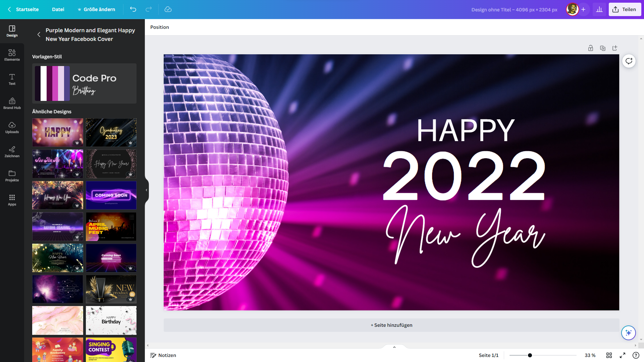Image resolution: width=644 pixels, height=362 pixels.
Task: Lock the page with the lock icon
Action: point(591,48)
